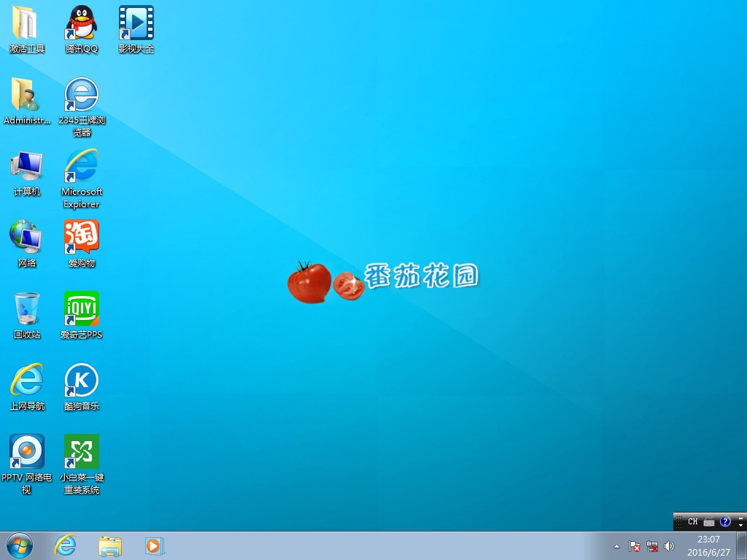
Task: Select the 激活工具 folder icon
Action: [27, 23]
